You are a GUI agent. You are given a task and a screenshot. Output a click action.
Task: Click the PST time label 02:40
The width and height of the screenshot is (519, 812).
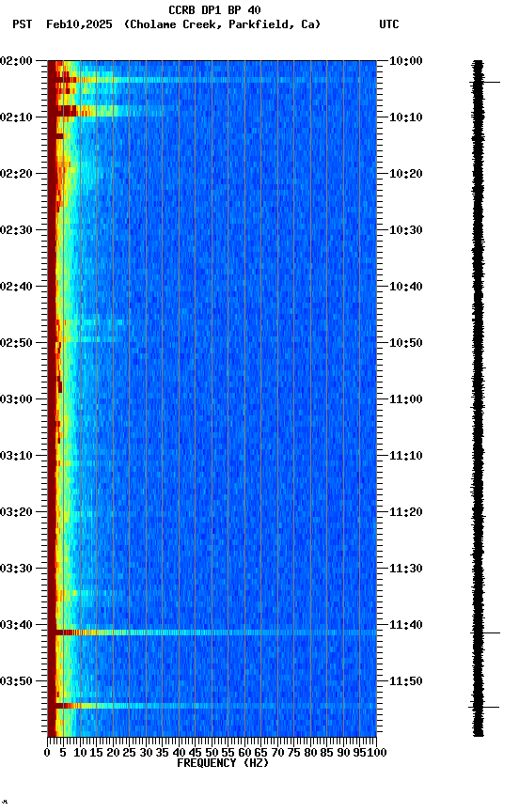[x=16, y=287]
